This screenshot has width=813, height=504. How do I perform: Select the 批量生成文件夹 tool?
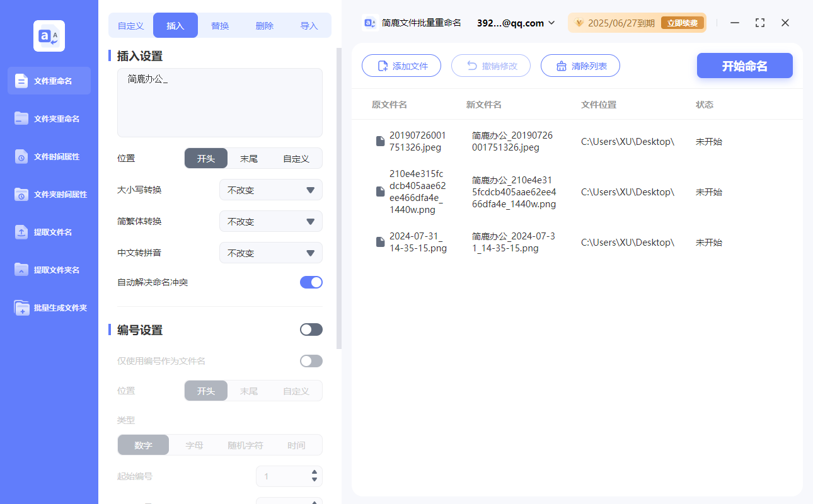49,307
